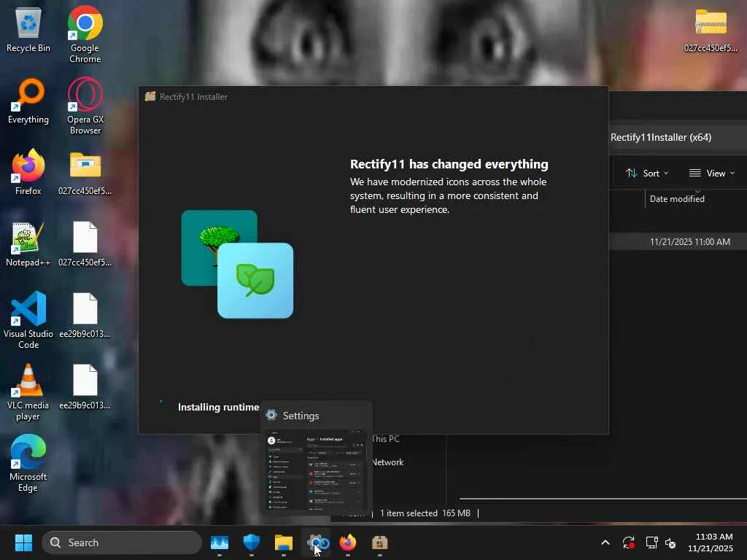Viewport: 747px width, 560px height.
Task: Click the Settings window preview thumbnail
Action: [317, 470]
